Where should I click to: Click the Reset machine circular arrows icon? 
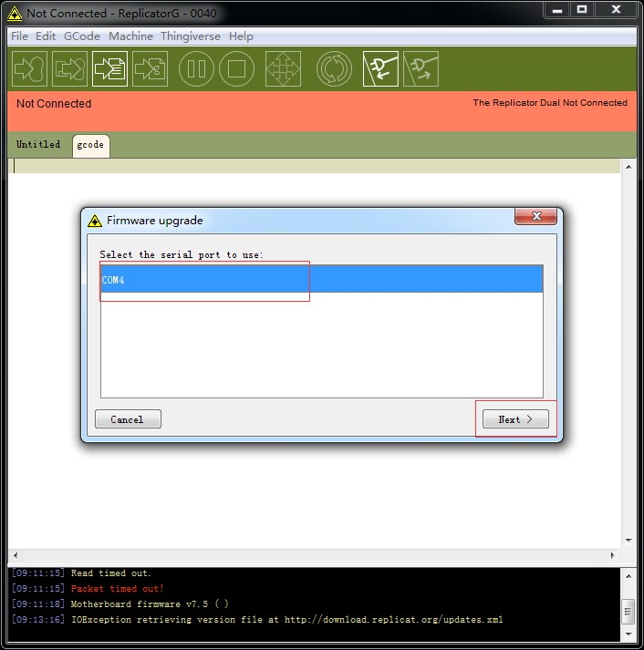334,68
